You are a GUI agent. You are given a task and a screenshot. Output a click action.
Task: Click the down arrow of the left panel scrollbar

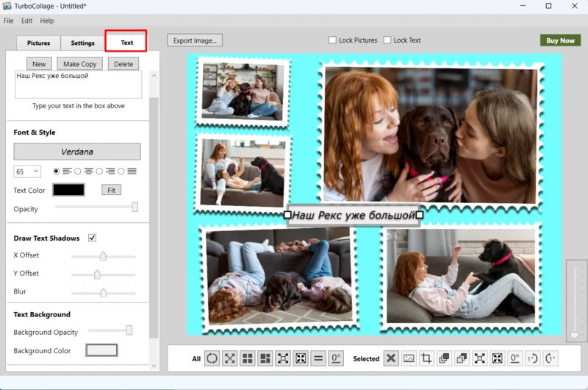(x=154, y=365)
